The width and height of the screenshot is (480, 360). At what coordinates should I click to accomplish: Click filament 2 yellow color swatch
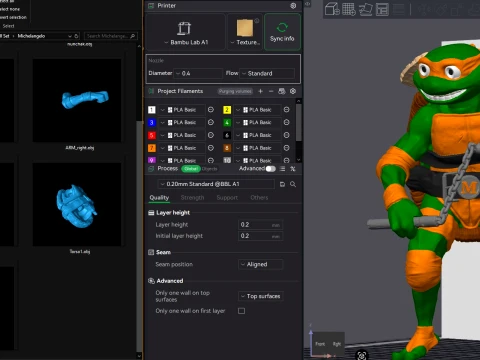[x=227, y=110]
